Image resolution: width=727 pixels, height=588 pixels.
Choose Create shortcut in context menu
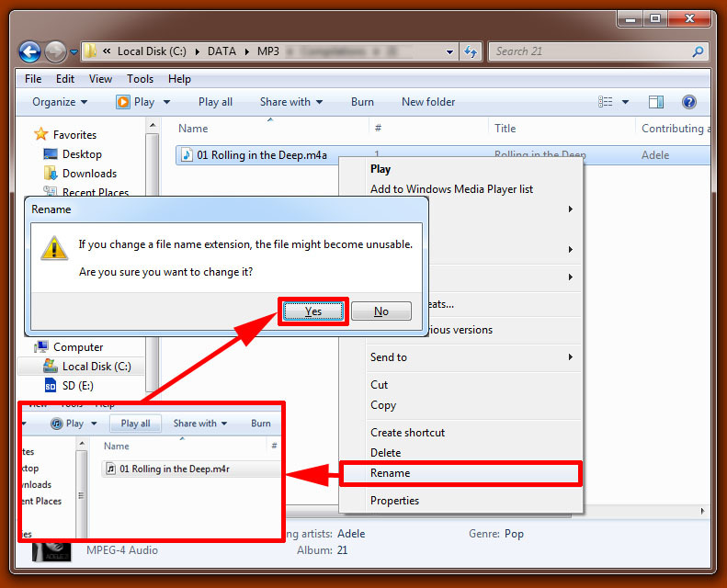[407, 433]
